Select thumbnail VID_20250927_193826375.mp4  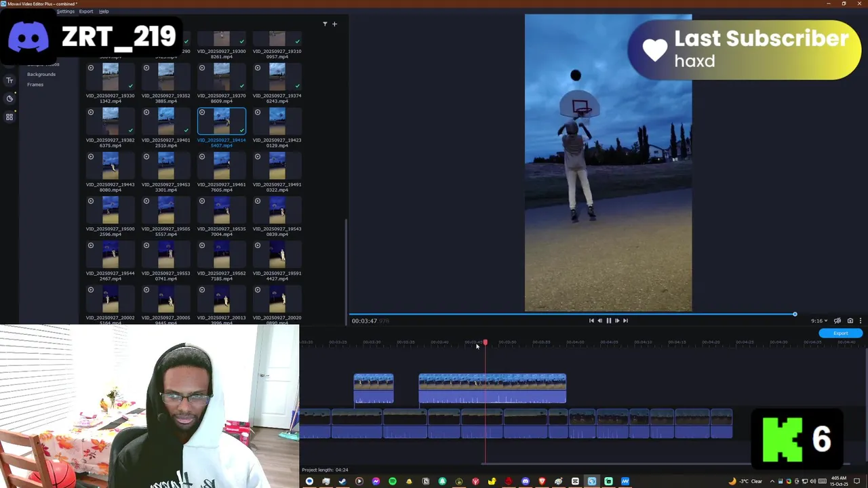point(111,121)
